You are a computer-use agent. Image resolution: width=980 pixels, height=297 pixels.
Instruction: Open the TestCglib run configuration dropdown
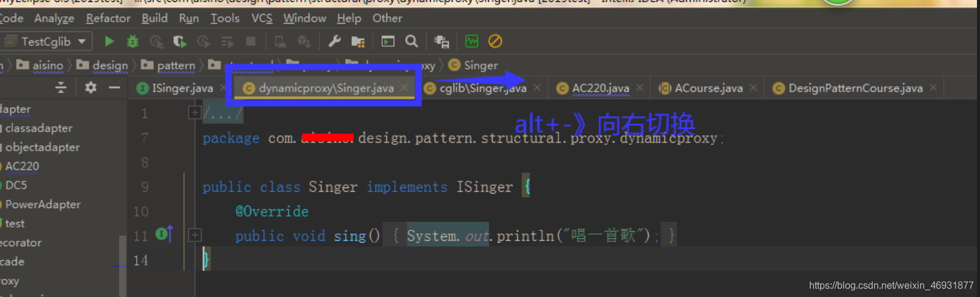click(47, 41)
